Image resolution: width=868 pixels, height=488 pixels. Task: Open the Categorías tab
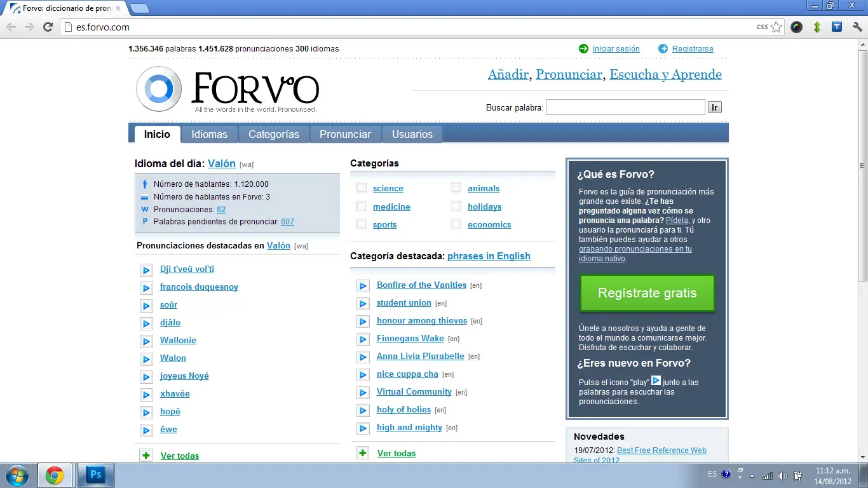pos(273,134)
